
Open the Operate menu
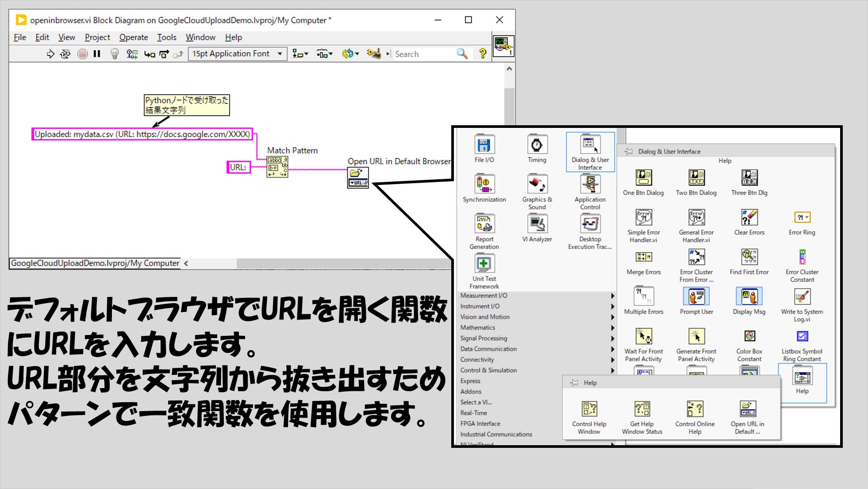(133, 37)
